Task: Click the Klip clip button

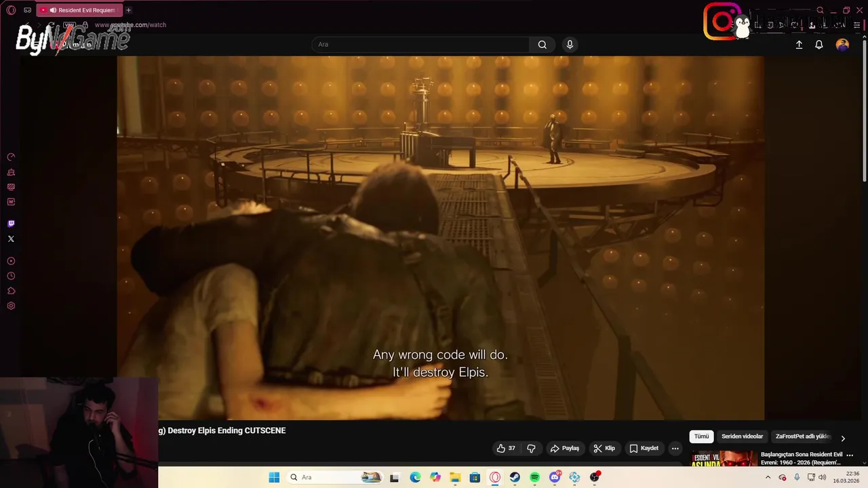Action: click(604, 448)
